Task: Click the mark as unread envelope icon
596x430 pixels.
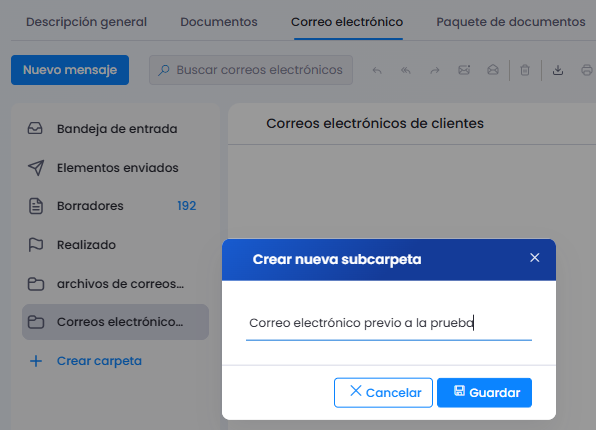Action: pos(464,70)
